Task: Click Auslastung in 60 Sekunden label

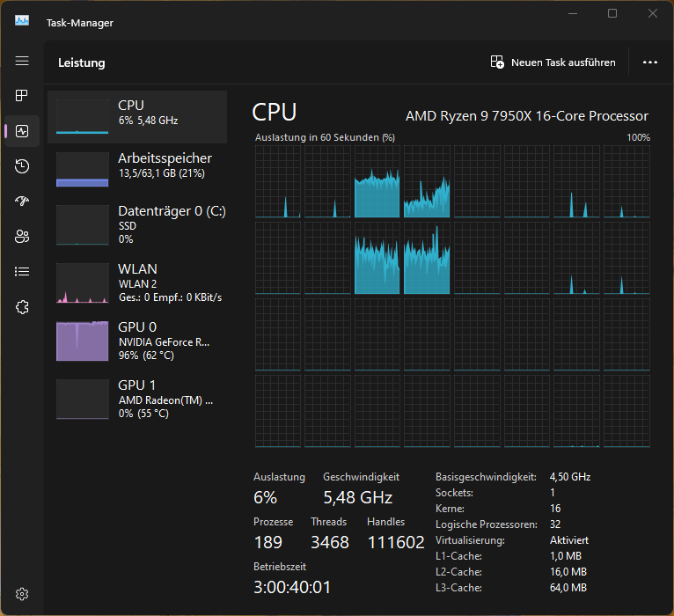Action: point(325,137)
